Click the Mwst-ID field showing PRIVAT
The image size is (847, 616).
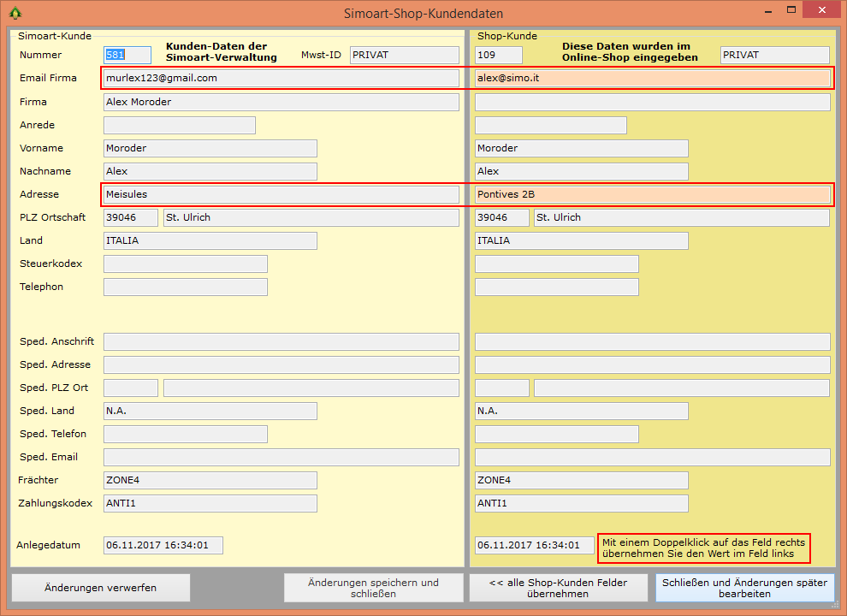pyautogui.click(x=405, y=55)
